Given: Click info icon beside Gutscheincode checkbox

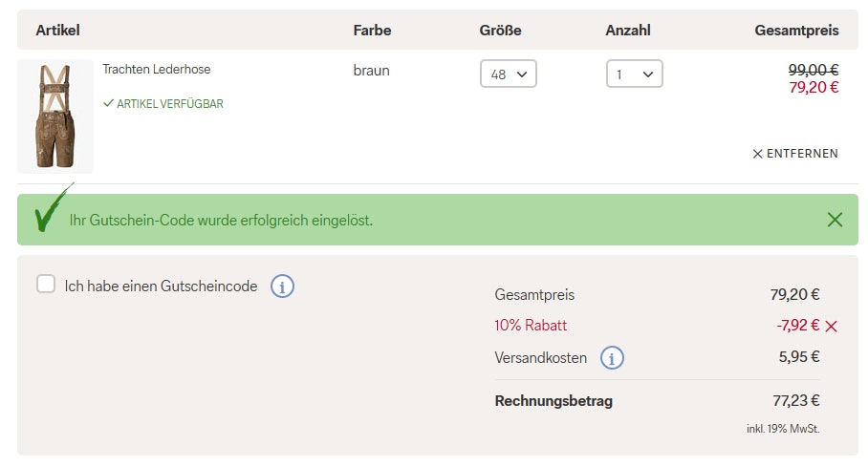Looking at the screenshot, I should [282, 286].
